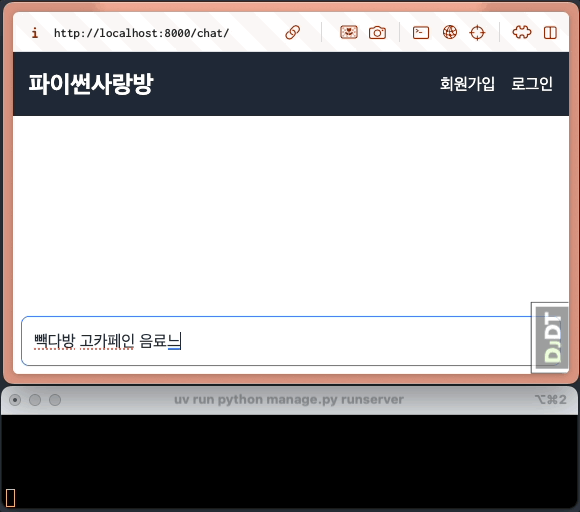580x512 pixels.
Task: Open the terminal console icon
Action: 421,33
